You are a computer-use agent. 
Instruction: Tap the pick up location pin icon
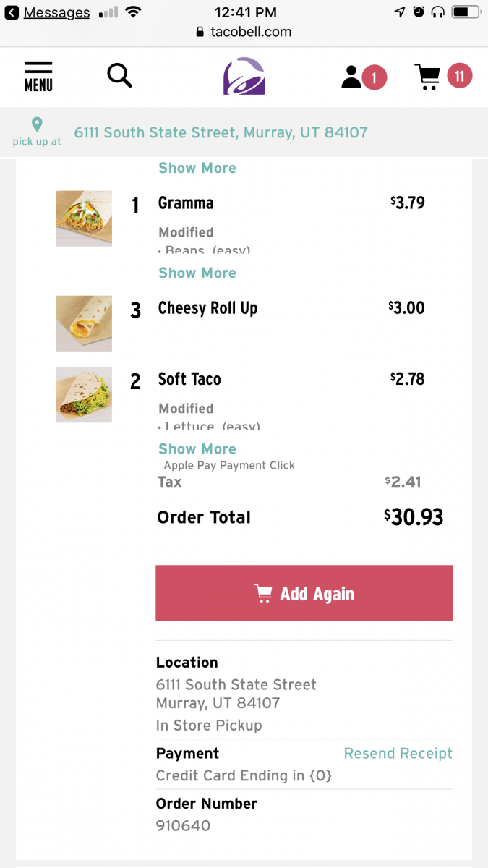pyautogui.click(x=37, y=125)
